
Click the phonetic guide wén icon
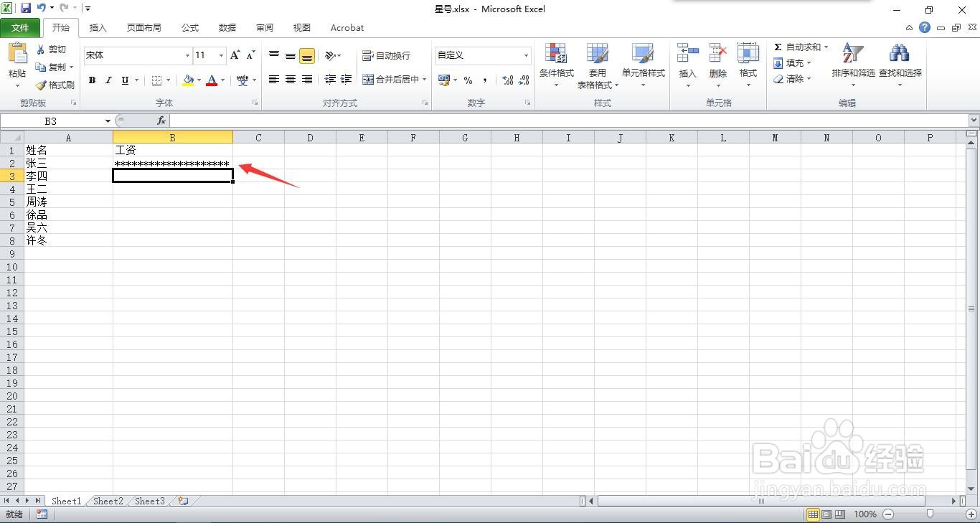coord(242,80)
